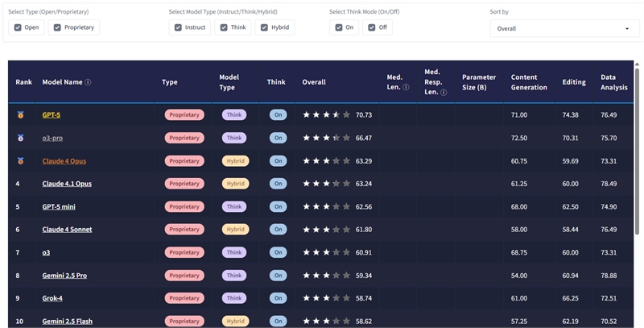Sort by Data Analysis column header
This screenshot has height=328, width=644.
coord(614,82)
